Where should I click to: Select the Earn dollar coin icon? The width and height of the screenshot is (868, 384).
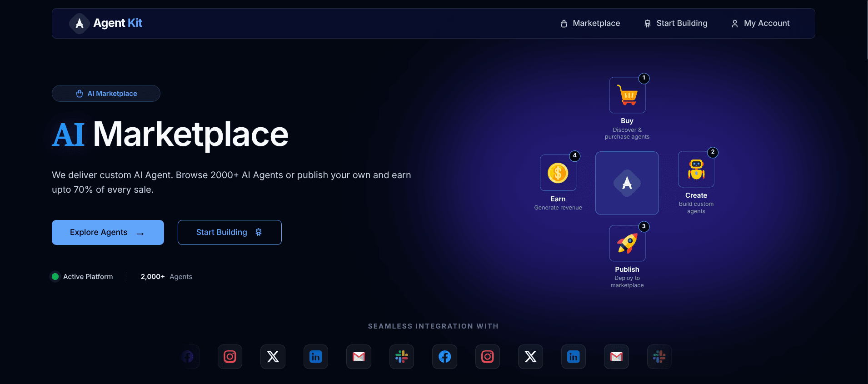[558, 173]
